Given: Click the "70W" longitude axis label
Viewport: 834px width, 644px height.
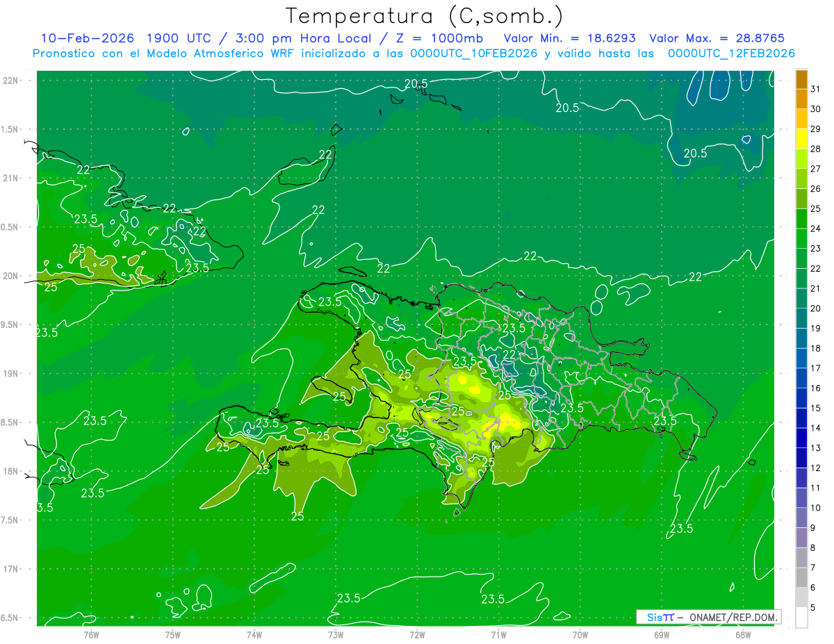Looking at the screenshot, I should (x=580, y=635).
